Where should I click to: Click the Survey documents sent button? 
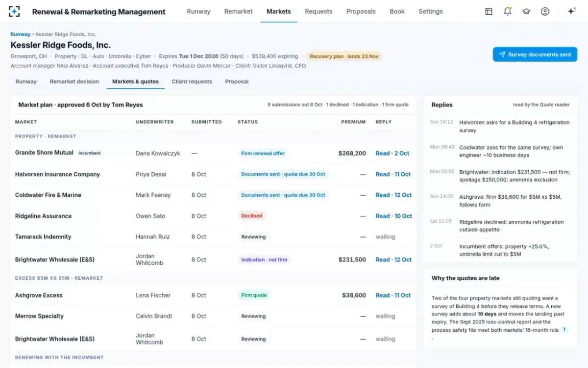(535, 54)
